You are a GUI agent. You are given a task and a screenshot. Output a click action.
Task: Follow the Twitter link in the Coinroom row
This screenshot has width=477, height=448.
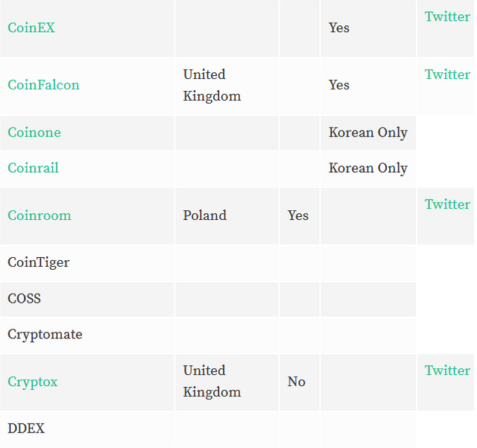point(447,204)
